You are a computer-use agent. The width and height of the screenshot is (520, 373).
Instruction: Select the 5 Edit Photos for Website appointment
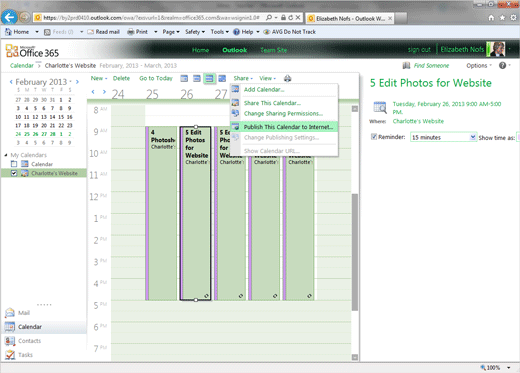click(x=195, y=213)
